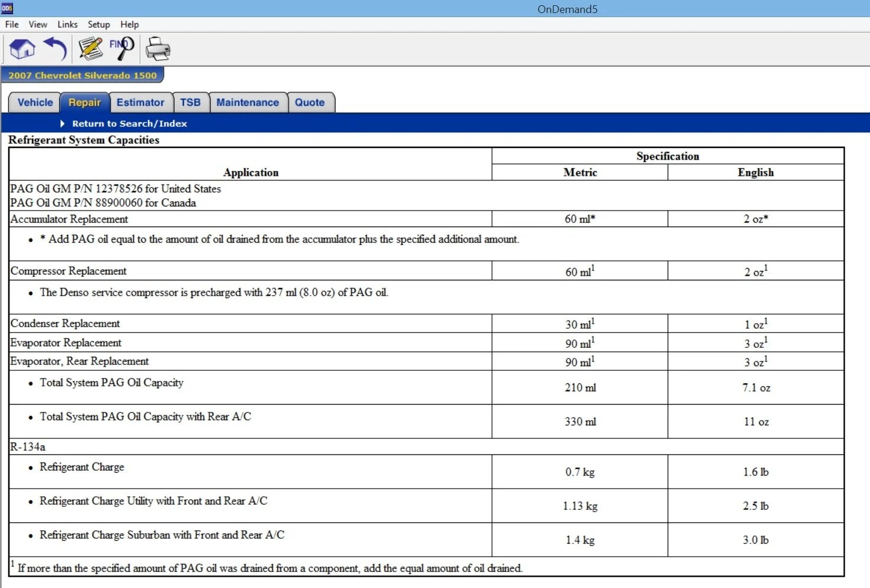The image size is (870, 588).
Task: Select the Specification header cell
Action: [x=668, y=156]
